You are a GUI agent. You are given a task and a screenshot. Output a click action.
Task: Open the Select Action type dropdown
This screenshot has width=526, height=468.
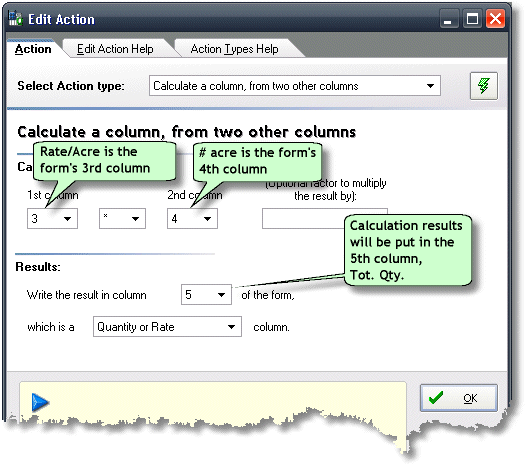pos(295,86)
